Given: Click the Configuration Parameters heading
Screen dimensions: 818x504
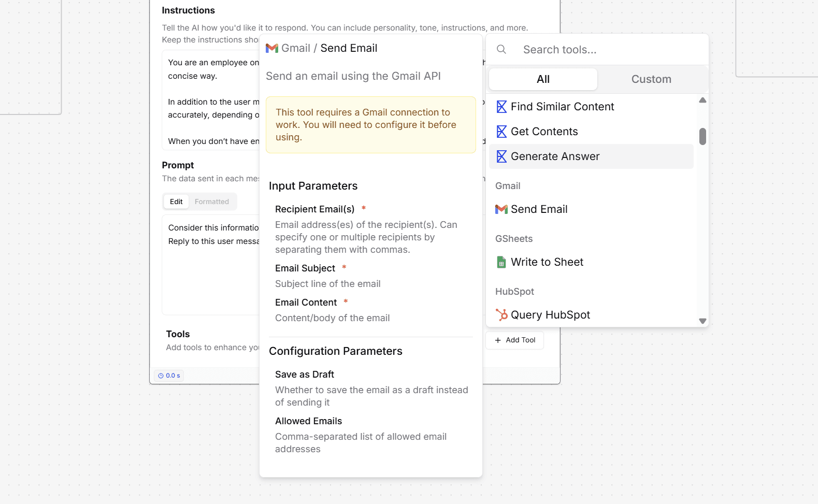Looking at the screenshot, I should (336, 351).
